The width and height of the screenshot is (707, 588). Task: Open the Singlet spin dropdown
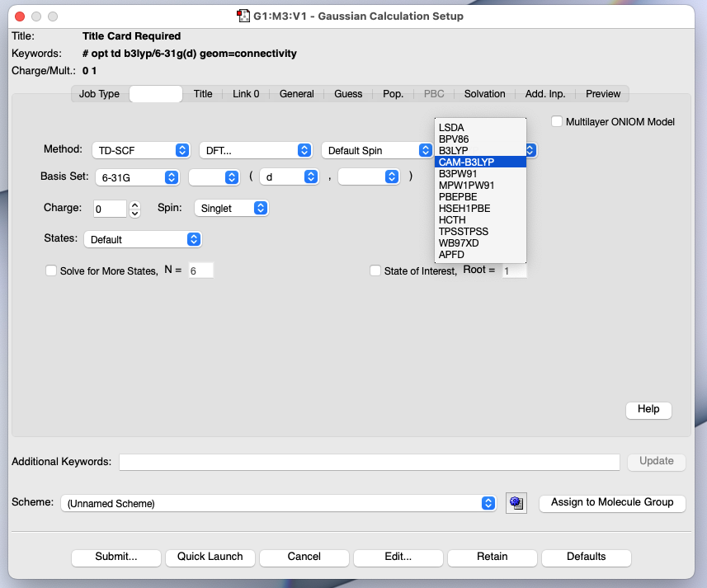click(231, 208)
